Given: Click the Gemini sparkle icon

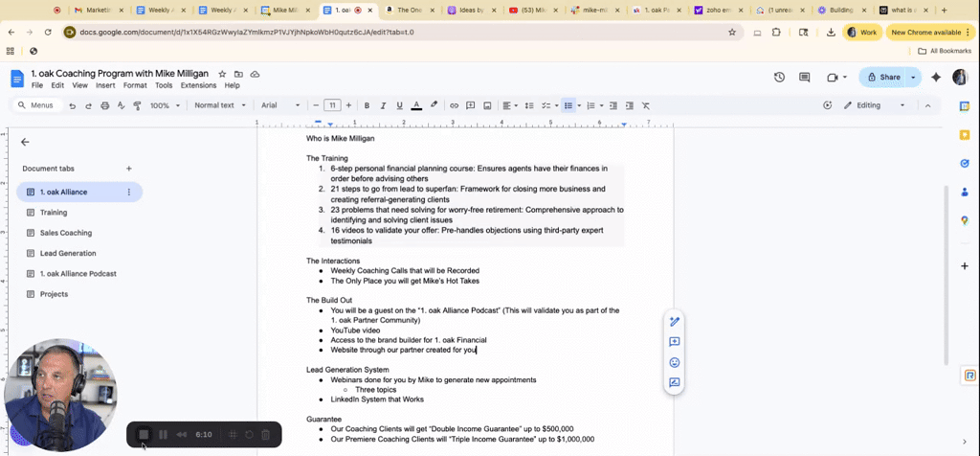Looking at the screenshot, I should (936, 77).
